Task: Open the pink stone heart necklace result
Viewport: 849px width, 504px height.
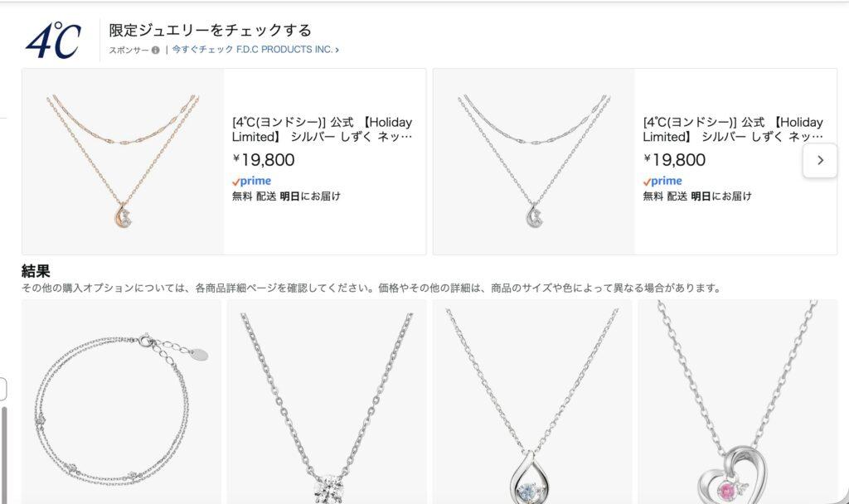Action: click(x=737, y=402)
